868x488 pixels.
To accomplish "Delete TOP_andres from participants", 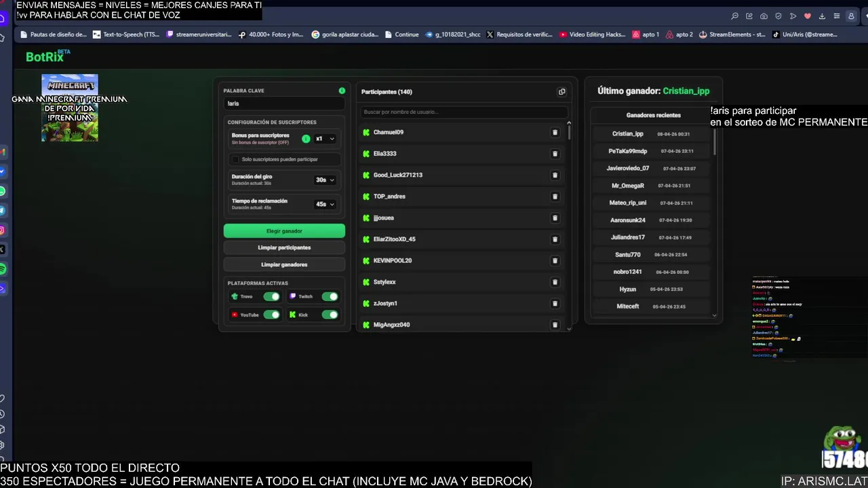I will 555,197.
